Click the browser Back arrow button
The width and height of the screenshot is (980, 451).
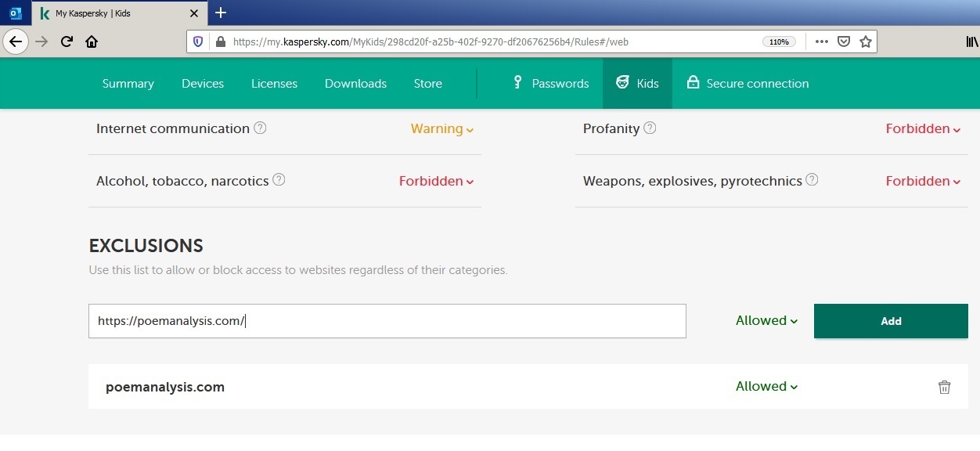tap(16, 41)
